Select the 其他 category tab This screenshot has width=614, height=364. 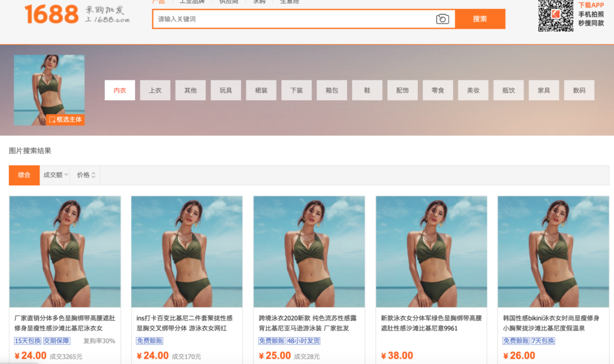coord(190,90)
